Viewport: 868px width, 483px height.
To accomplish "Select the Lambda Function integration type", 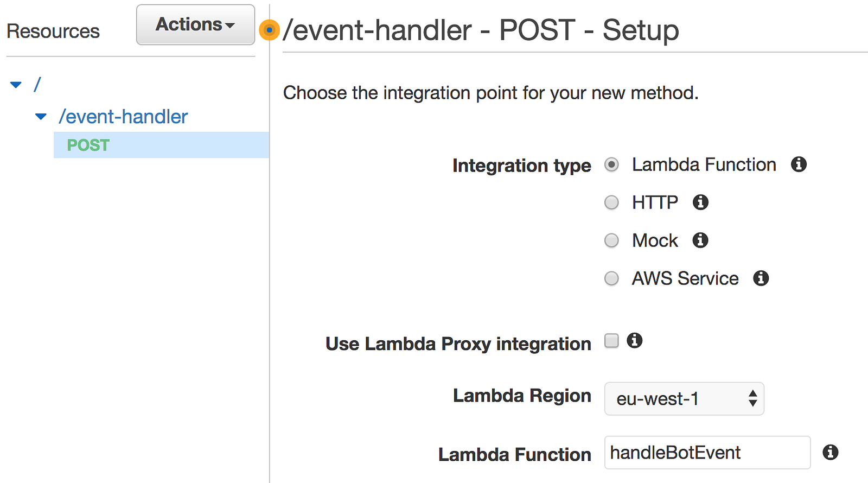I will pos(612,165).
